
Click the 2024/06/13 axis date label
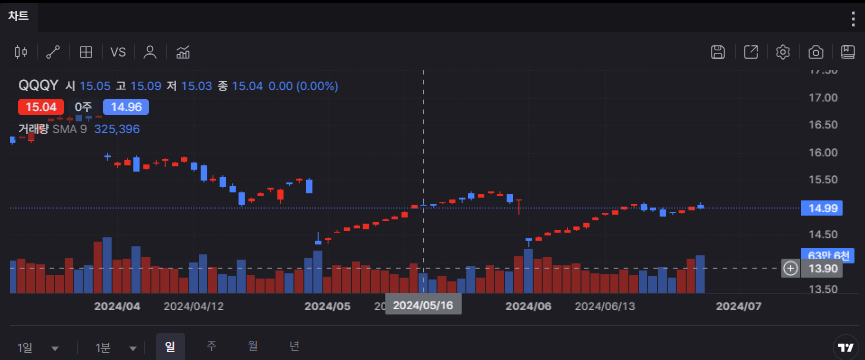(605, 306)
